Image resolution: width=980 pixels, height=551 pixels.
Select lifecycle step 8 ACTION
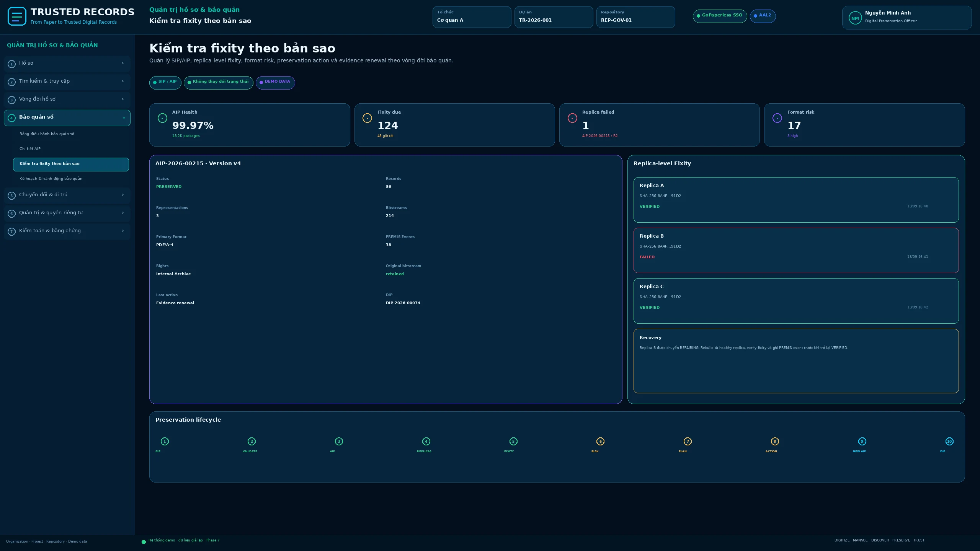coord(775,442)
